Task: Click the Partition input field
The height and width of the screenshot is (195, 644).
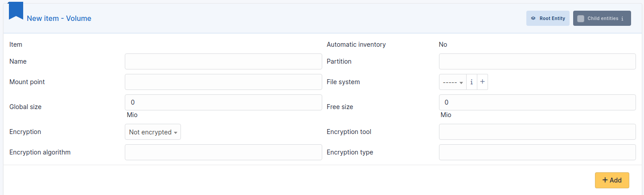Action: [537, 61]
